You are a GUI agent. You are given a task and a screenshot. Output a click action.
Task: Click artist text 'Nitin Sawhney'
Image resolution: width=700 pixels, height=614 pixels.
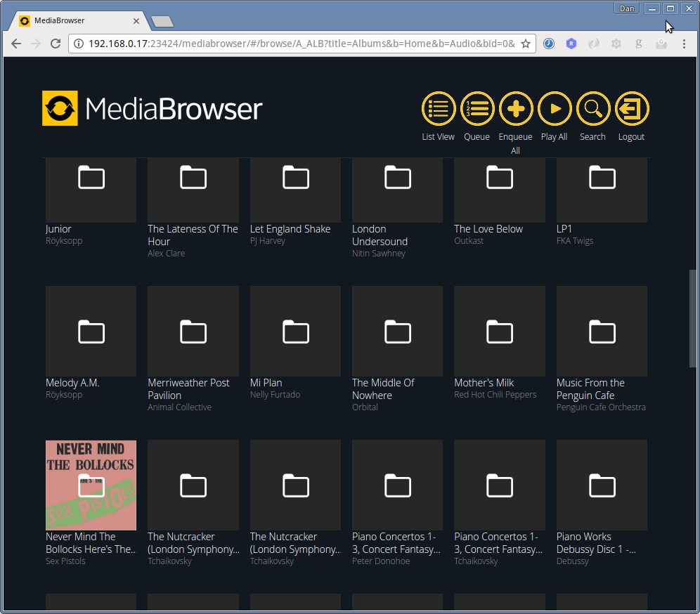[x=379, y=254]
